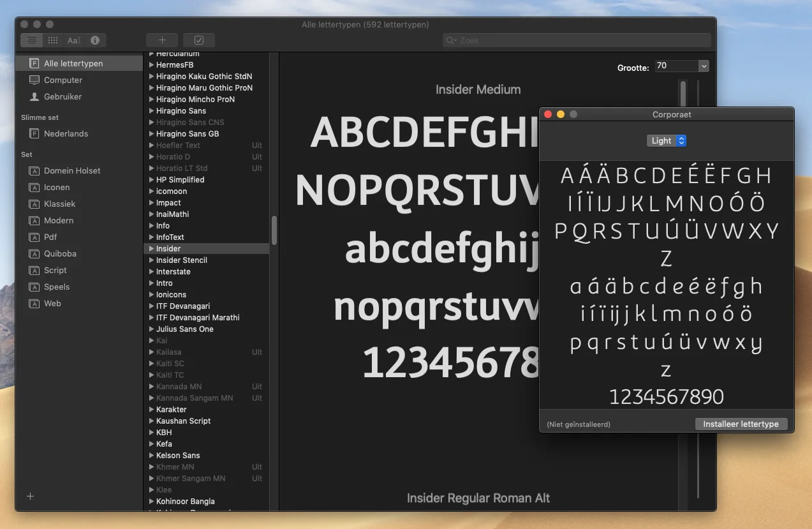Open the Quiboba collection
812x529 pixels.
[79, 253]
